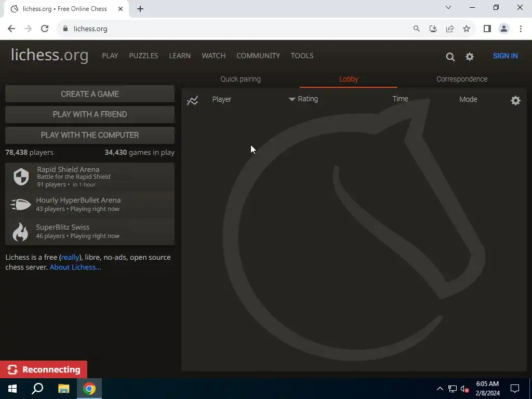This screenshot has height=399, width=532.
Task: Open the Chrome profile avatar
Action: click(504, 29)
